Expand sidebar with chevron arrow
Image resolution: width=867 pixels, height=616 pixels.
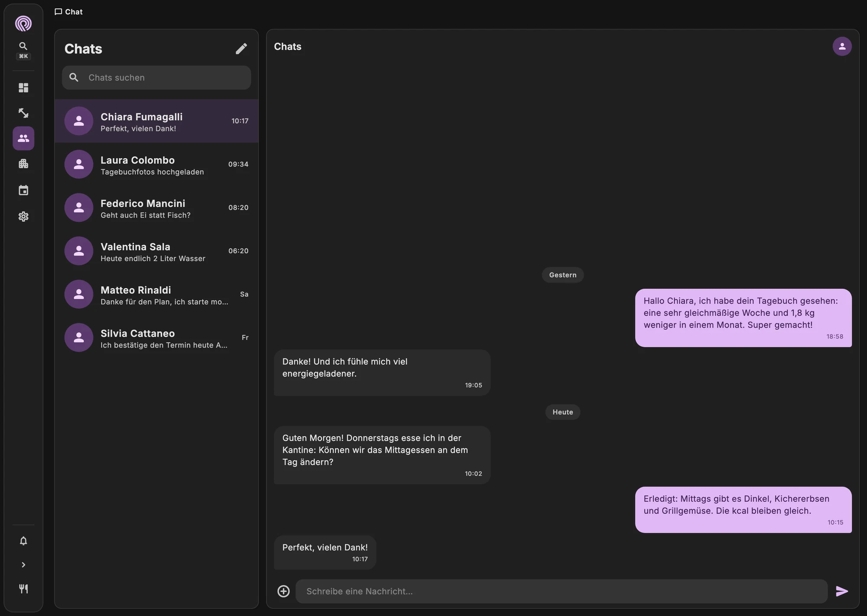coord(23,565)
